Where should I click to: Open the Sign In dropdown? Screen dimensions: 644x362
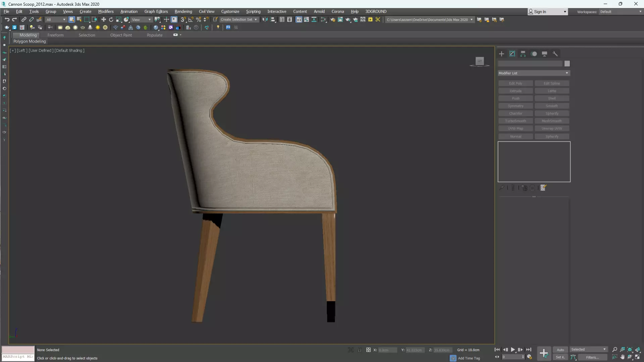548,12
